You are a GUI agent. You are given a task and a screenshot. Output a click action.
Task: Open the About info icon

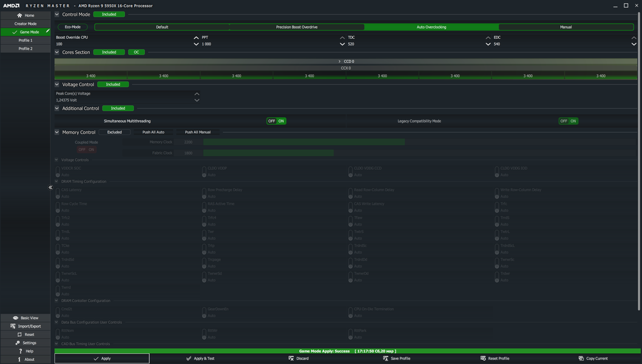pyautogui.click(x=19, y=360)
